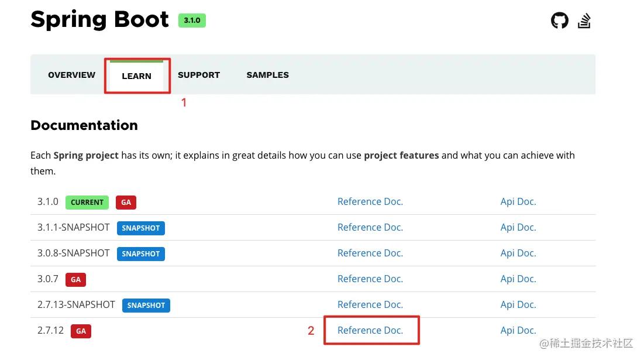Open the Spring Boot GitHub repository icon

tap(560, 20)
